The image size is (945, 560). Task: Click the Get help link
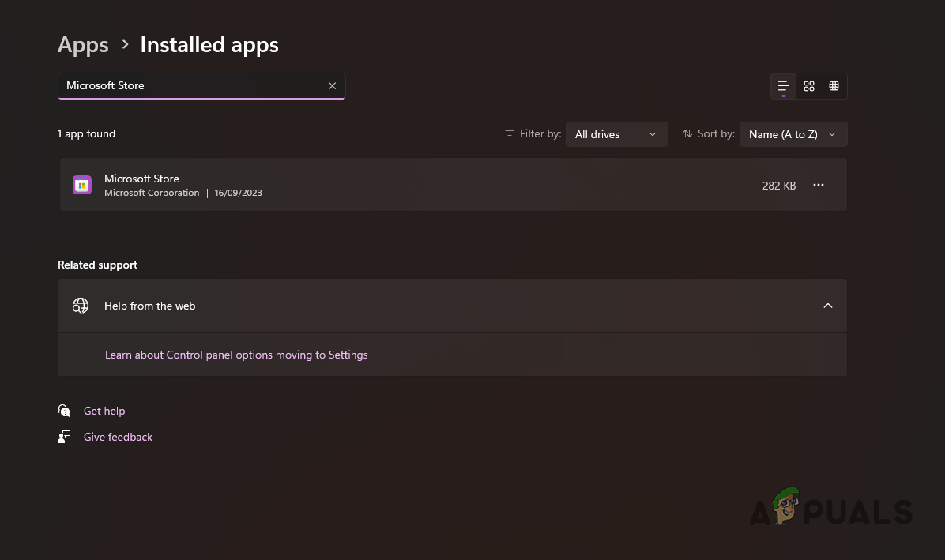104,411
